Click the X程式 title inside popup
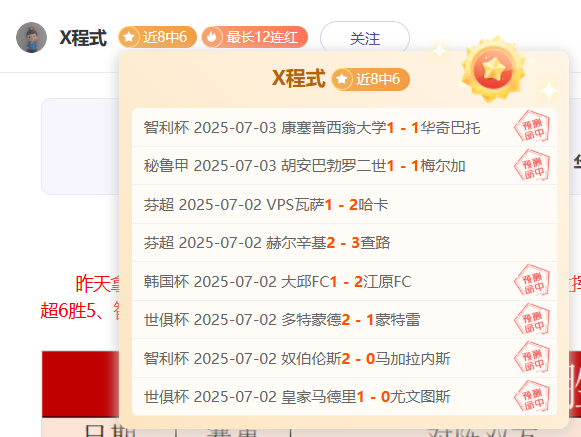The height and width of the screenshot is (437, 581). tap(299, 79)
